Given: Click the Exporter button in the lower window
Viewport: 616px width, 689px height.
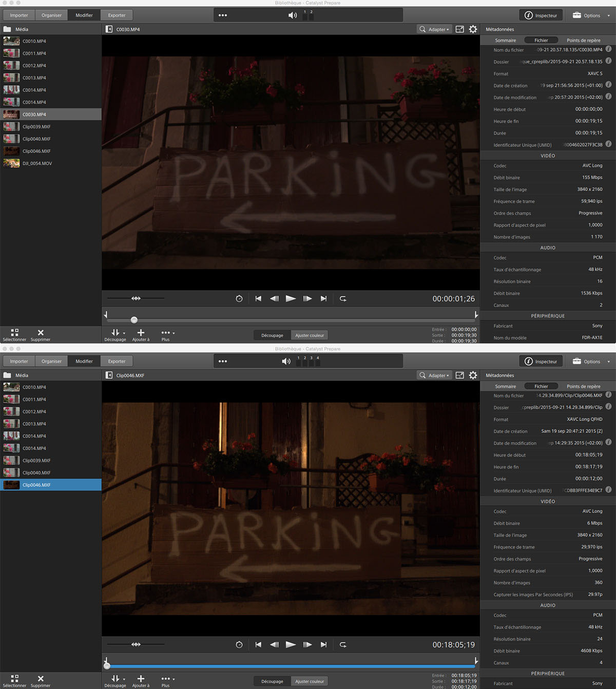Looking at the screenshot, I should [117, 361].
